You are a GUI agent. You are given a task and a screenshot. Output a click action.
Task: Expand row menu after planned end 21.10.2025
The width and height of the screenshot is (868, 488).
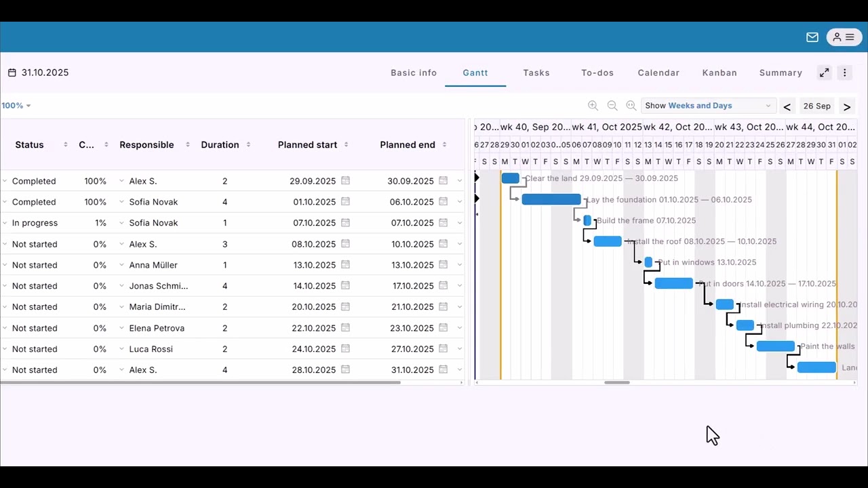click(459, 307)
